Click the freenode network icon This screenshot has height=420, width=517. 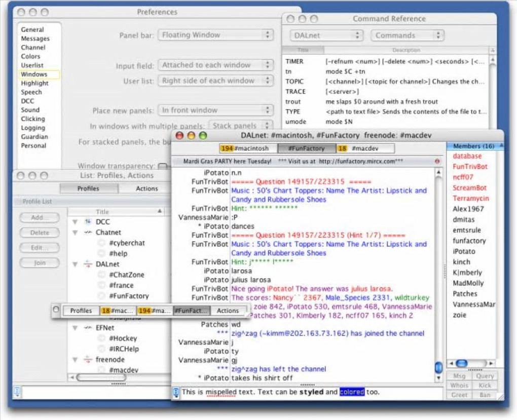(x=87, y=360)
